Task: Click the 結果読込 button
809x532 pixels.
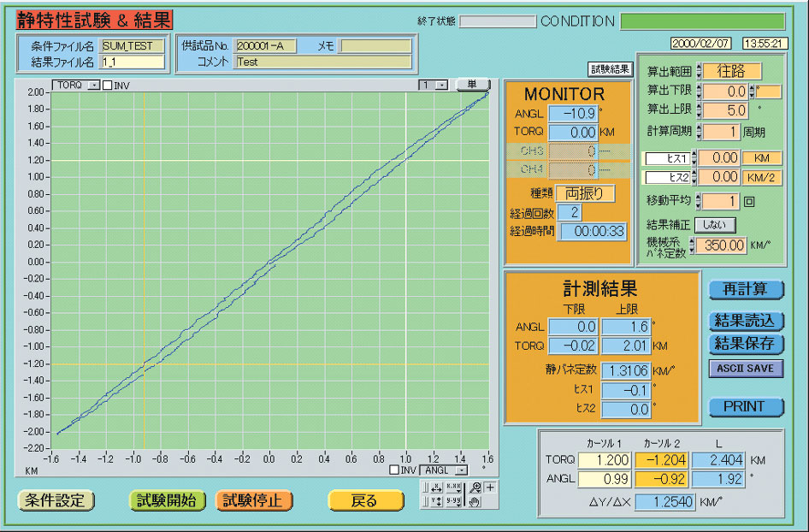Action: [x=746, y=321]
